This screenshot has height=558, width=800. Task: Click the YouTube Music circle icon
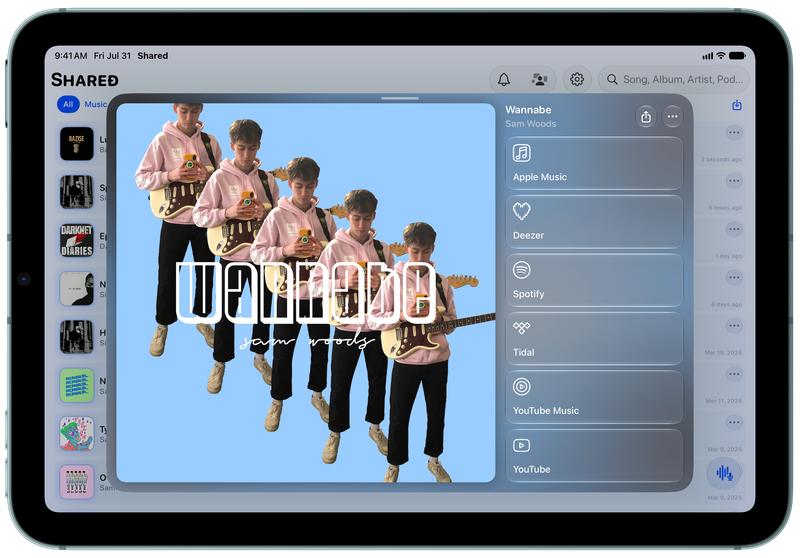pyautogui.click(x=521, y=387)
